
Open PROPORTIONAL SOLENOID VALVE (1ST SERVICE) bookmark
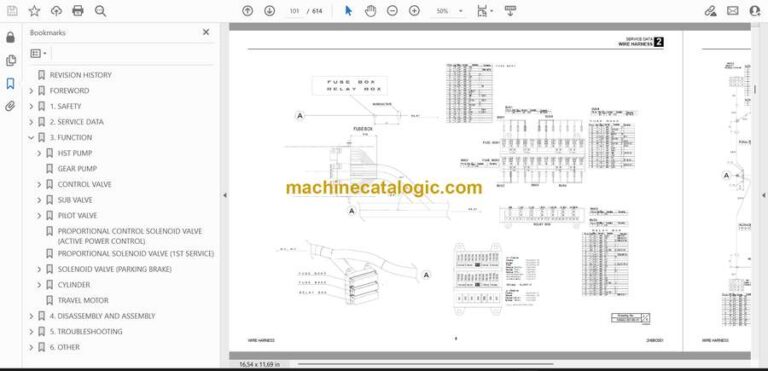[x=136, y=254]
